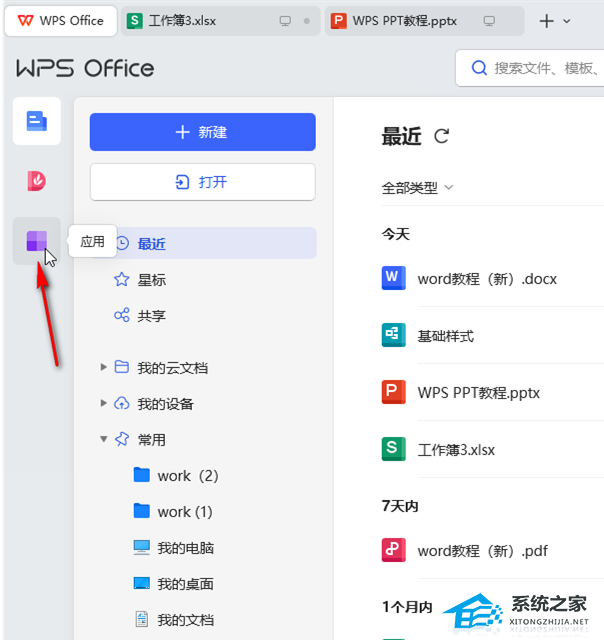Viewport: 604px width, 640px height.
Task: Collapse the 常用 tree node
Action: click(103, 439)
